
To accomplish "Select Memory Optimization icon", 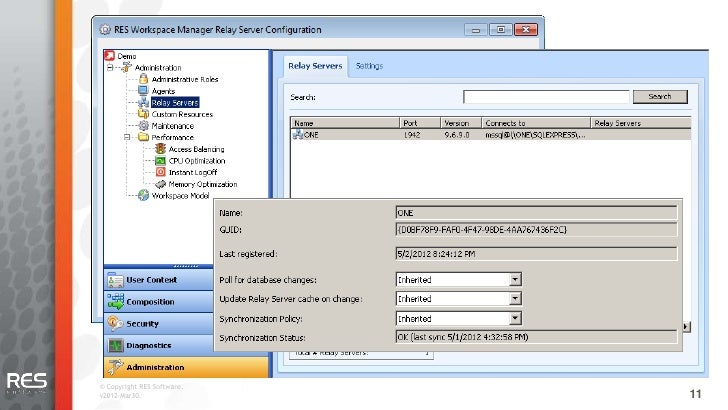I will tap(160, 185).
